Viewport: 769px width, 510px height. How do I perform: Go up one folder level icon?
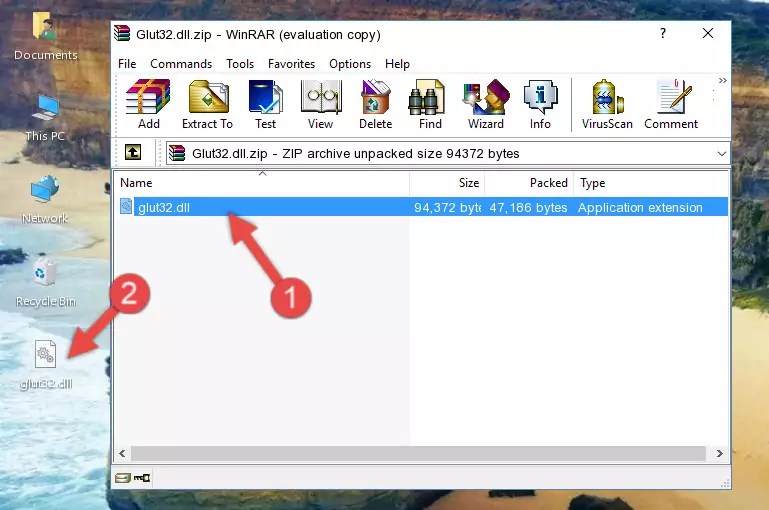point(133,153)
